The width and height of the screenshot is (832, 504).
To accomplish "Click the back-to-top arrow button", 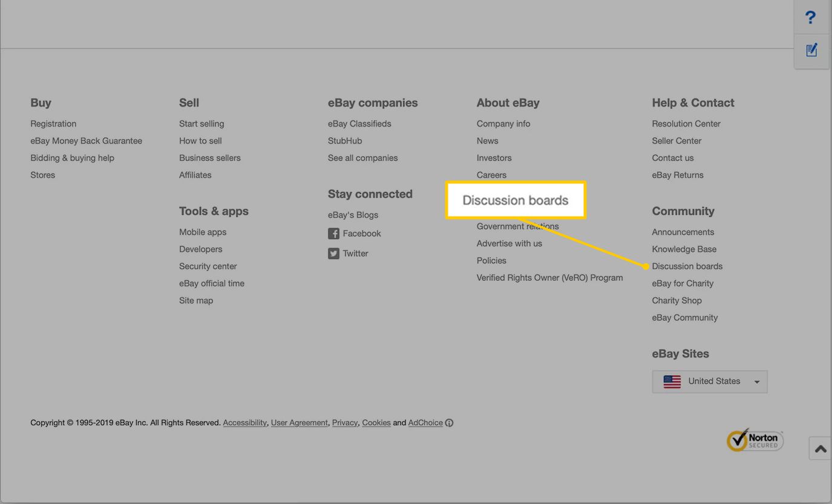I will pyautogui.click(x=821, y=448).
